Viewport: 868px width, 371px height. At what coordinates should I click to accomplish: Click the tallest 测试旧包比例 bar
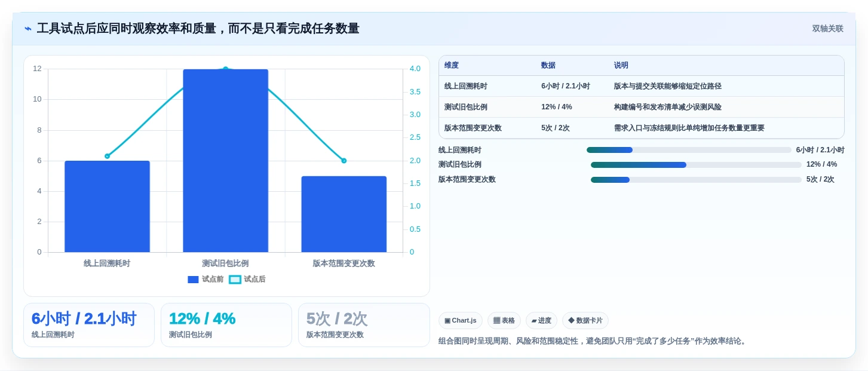point(225,161)
